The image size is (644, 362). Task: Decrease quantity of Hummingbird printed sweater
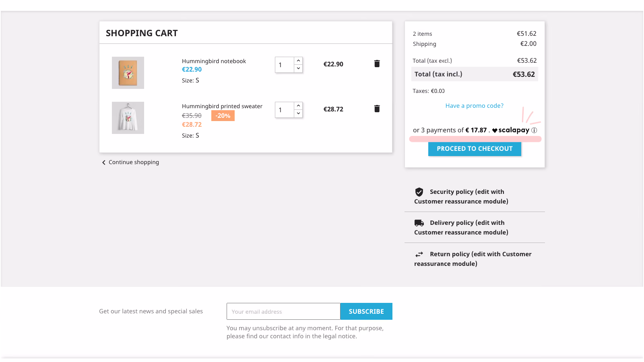click(x=298, y=113)
